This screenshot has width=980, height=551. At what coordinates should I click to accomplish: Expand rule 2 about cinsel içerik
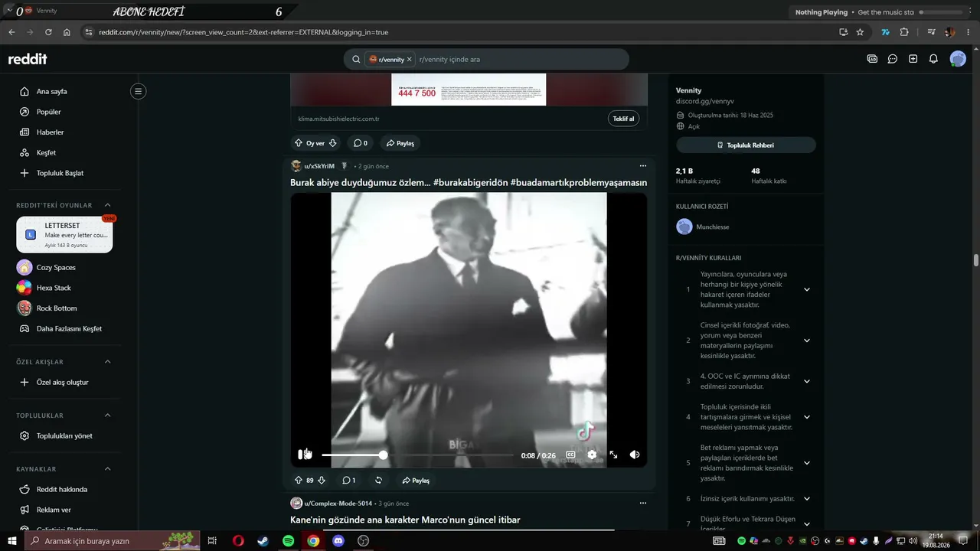(807, 341)
